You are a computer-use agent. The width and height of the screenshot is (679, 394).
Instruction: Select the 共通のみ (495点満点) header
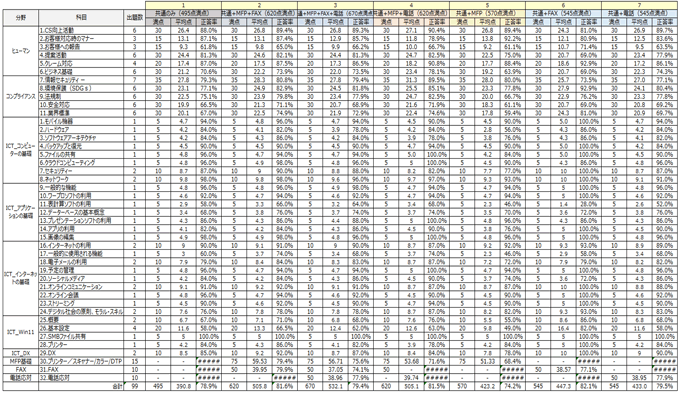point(183,13)
